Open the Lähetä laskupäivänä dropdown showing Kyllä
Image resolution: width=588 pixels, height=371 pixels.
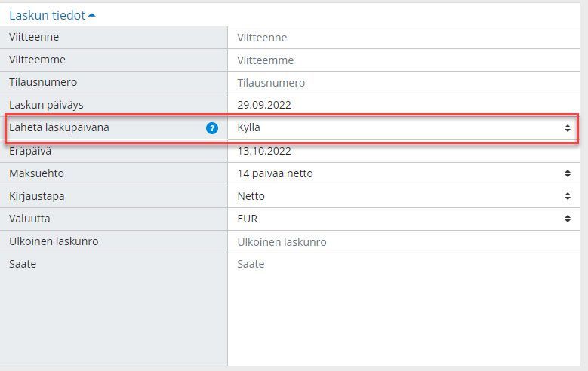point(403,128)
